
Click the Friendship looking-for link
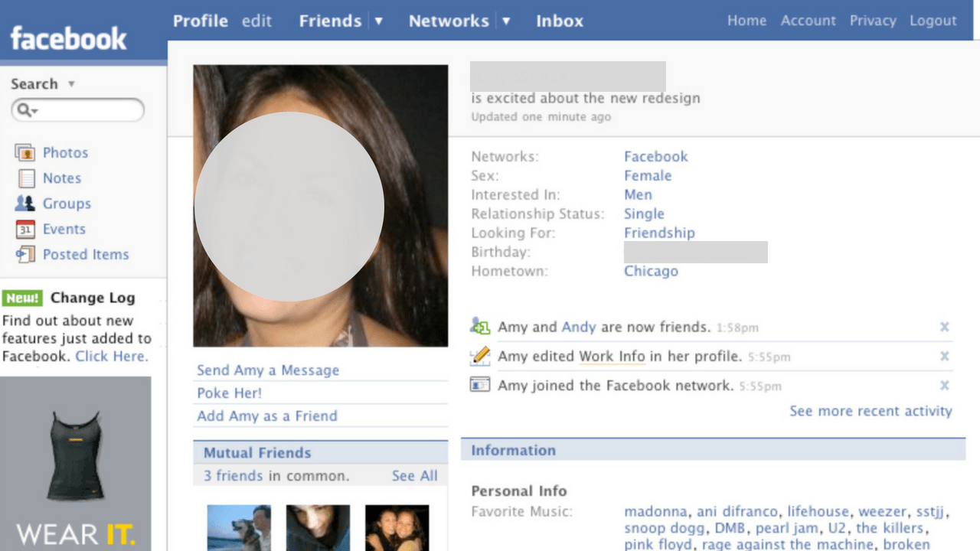[659, 233]
